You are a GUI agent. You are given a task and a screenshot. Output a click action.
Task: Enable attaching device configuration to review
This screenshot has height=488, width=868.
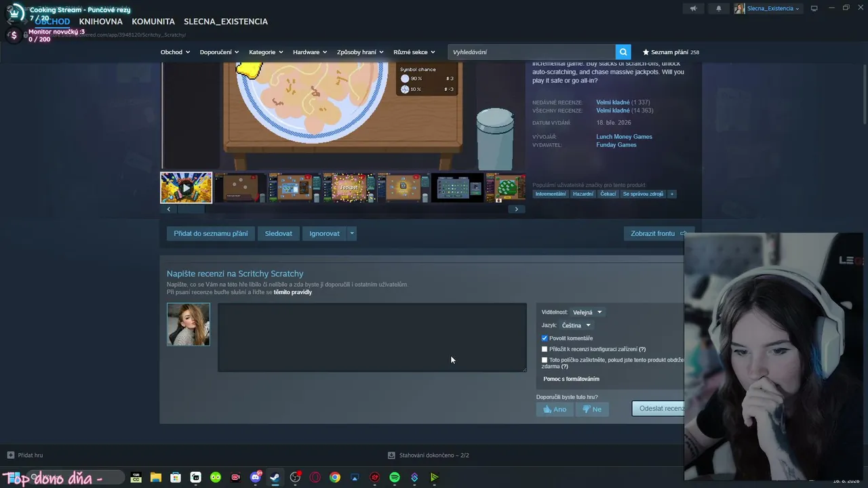tap(545, 349)
